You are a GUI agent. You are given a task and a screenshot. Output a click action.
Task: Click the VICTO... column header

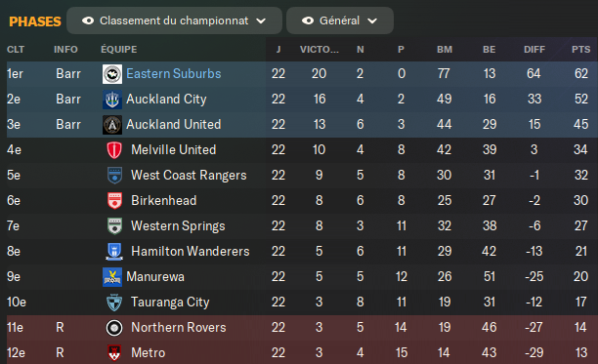[x=320, y=50]
